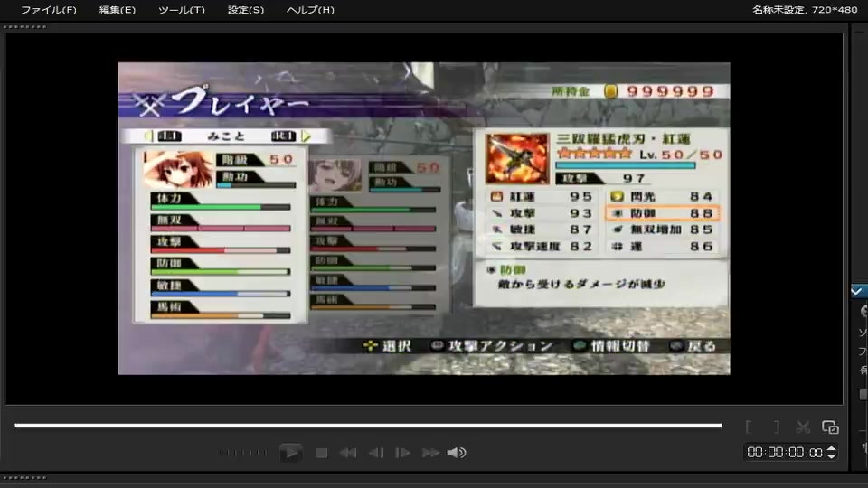Open the 編集(E) menu

pos(117,10)
